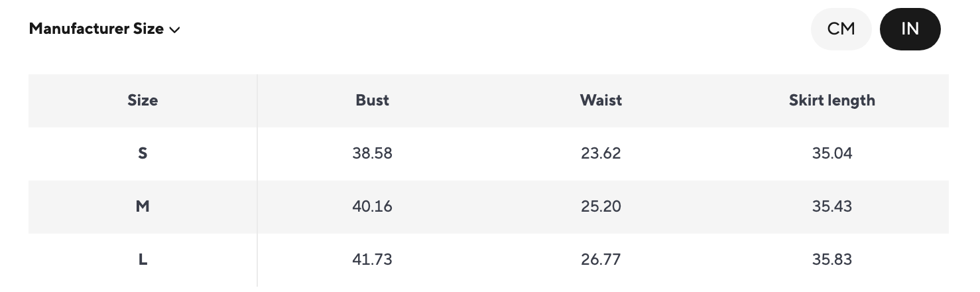
Task: Select the M size row label
Action: (x=143, y=206)
